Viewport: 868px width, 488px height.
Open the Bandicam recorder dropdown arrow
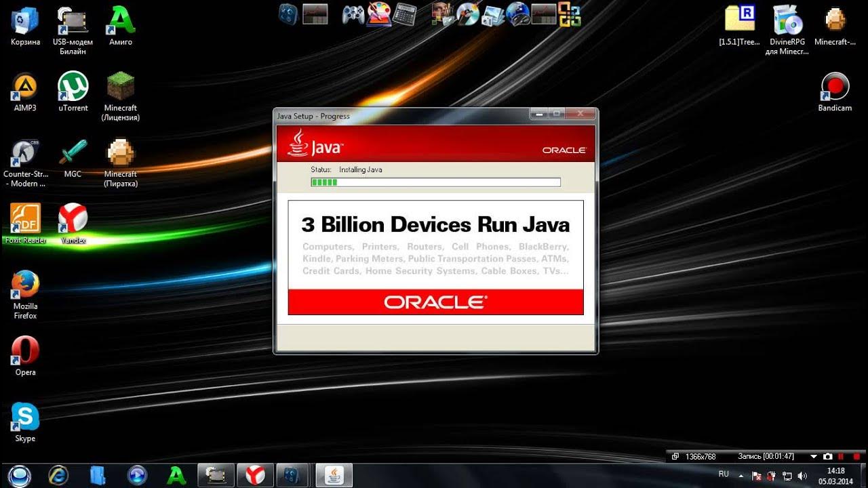coord(814,457)
